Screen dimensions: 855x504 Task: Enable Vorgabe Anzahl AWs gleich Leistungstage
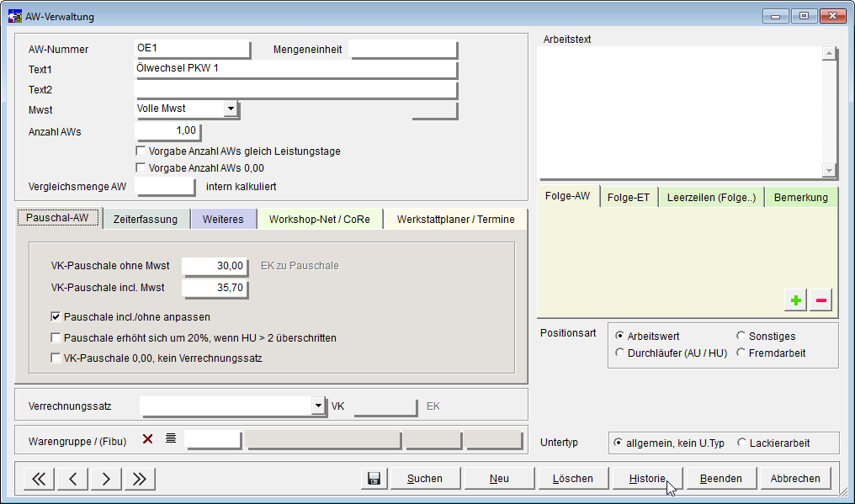coord(141,151)
